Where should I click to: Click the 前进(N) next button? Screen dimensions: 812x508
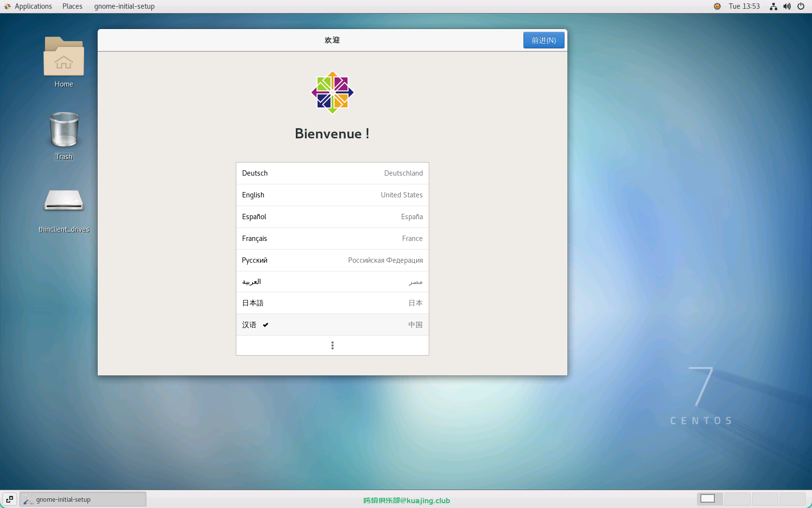tap(544, 40)
